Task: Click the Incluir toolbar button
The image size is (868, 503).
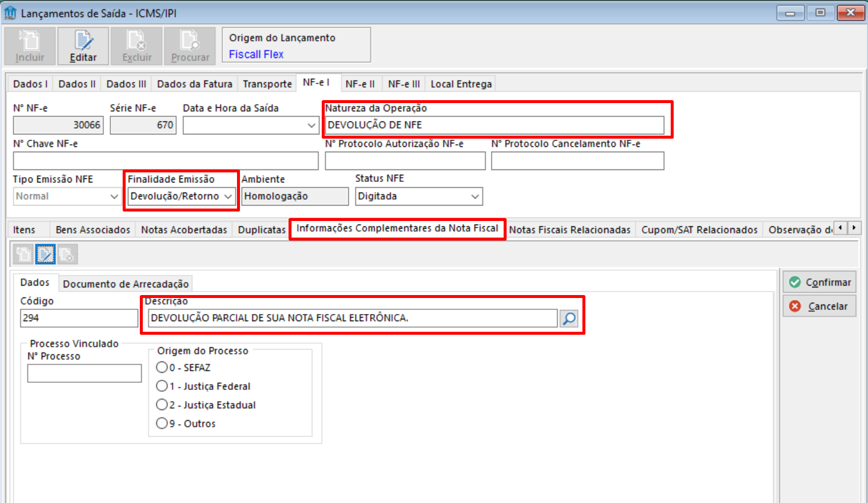Action: point(30,46)
